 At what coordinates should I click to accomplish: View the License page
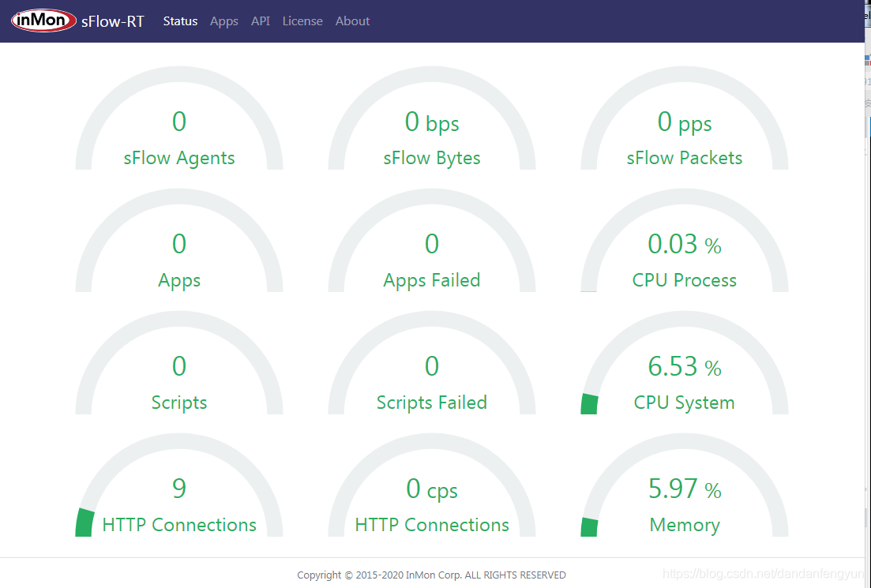(x=302, y=21)
